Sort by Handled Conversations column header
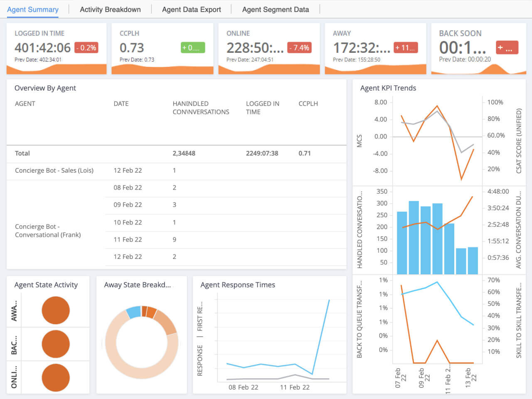The image size is (532, 399). 201,108
